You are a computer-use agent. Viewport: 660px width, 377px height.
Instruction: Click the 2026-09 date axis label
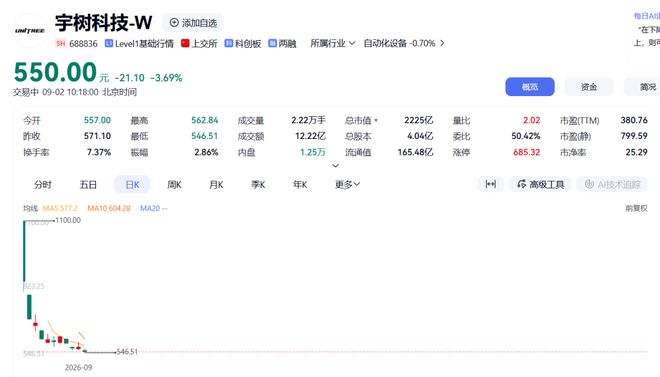78,367
